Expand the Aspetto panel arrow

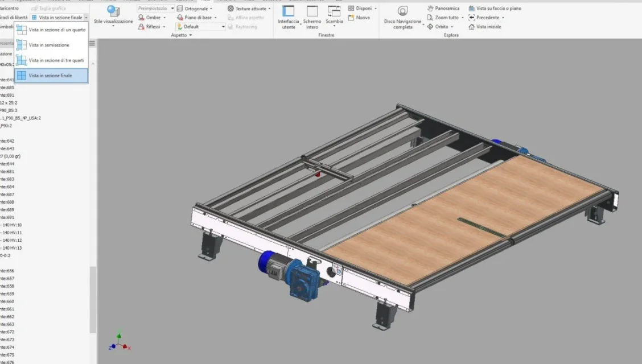(191, 35)
